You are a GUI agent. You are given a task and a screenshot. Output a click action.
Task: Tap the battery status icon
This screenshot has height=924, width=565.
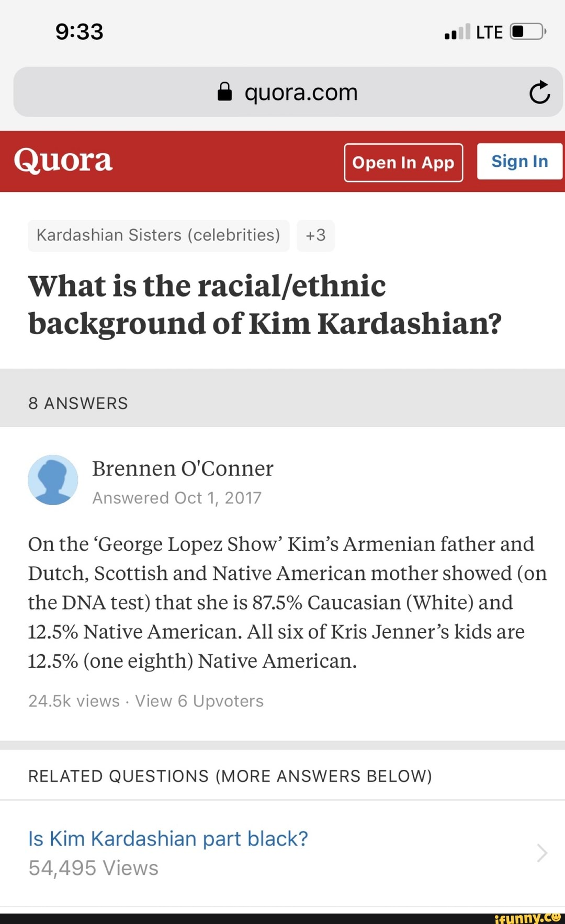tap(528, 32)
